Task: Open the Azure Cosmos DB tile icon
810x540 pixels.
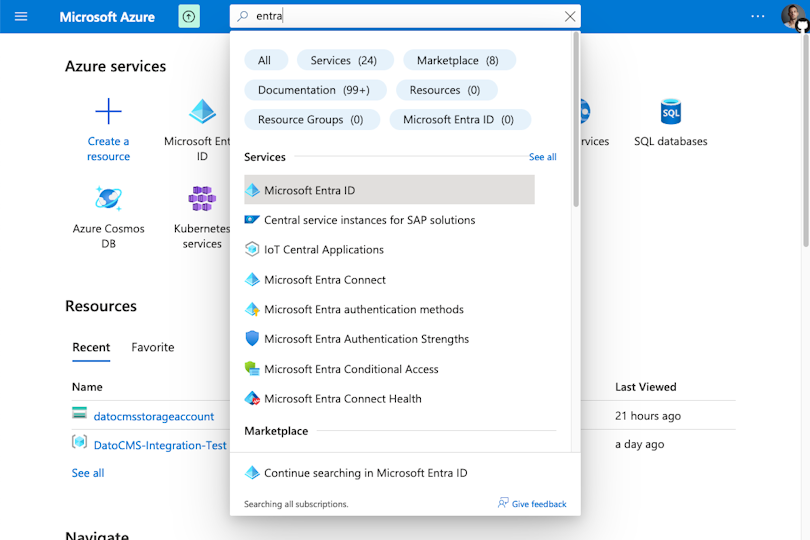Action: point(108,198)
